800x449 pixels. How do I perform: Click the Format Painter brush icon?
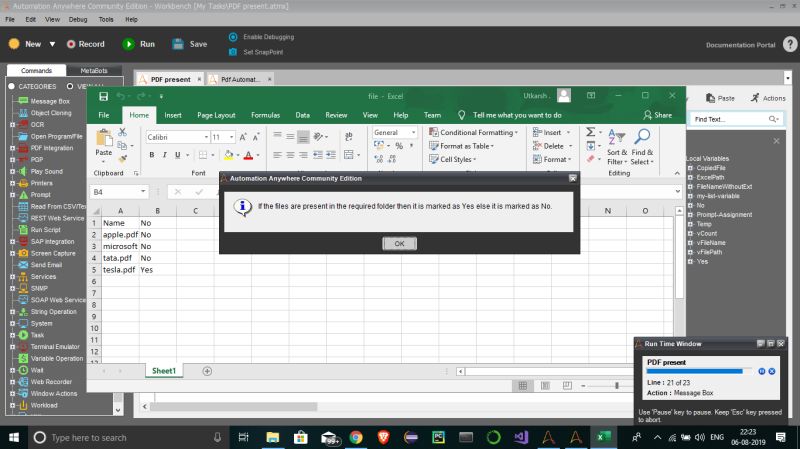122,159
